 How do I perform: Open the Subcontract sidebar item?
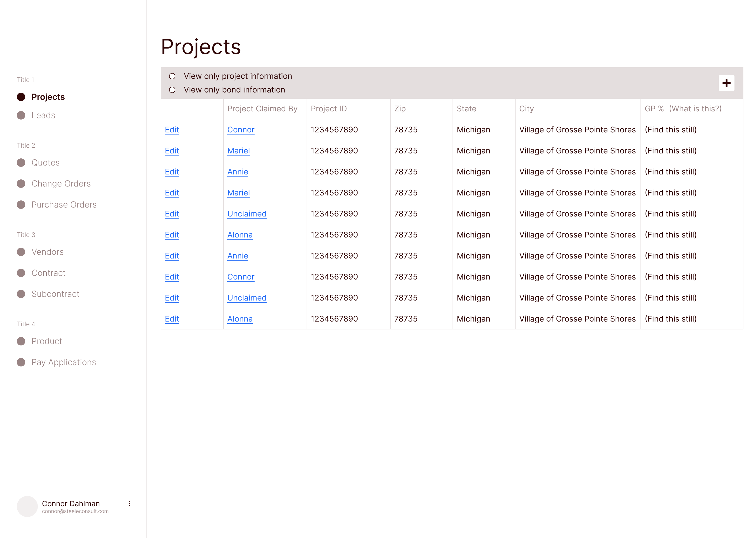55,294
